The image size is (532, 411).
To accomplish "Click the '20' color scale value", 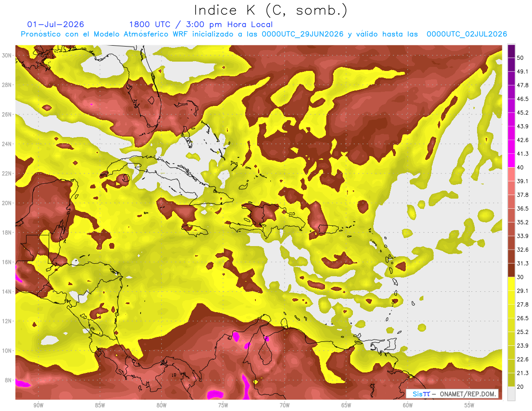I will point(520,387).
